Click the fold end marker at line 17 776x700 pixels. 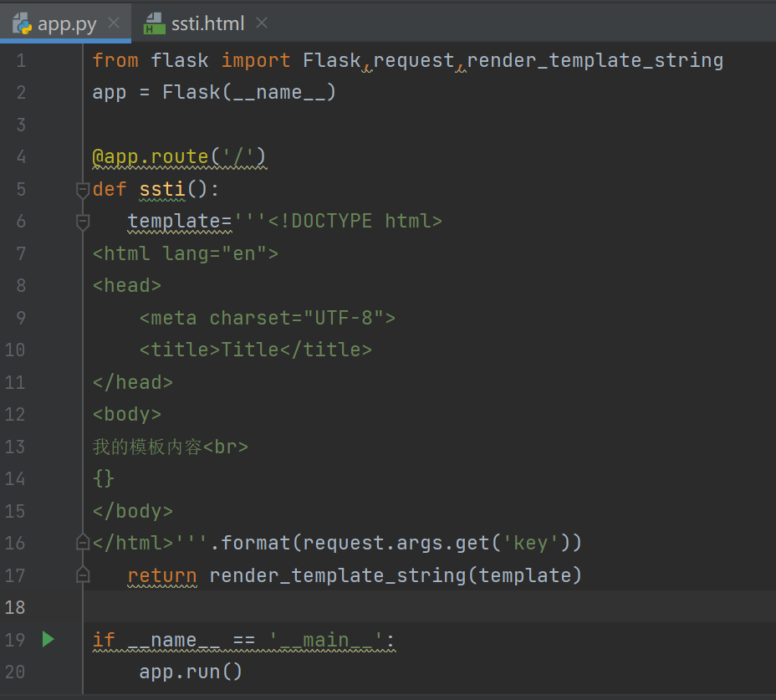pyautogui.click(x=83, y=575)
